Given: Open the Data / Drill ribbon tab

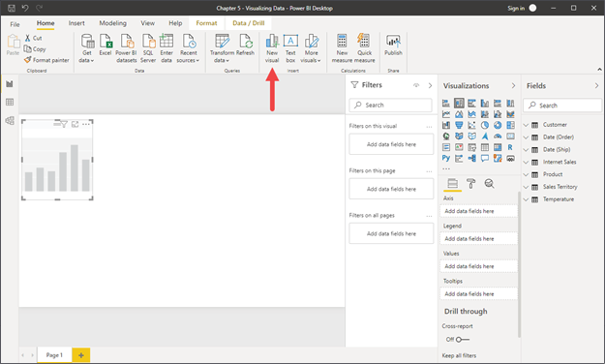Looking at the screenshot, I should [249, 23].
